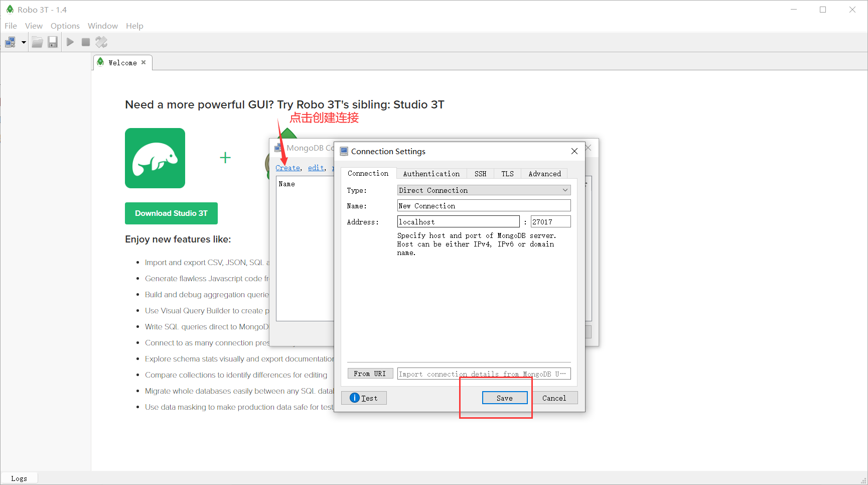Click the Import connection details URI field
The width and height of the screenshot is (868, 485).
click(484, 374)
